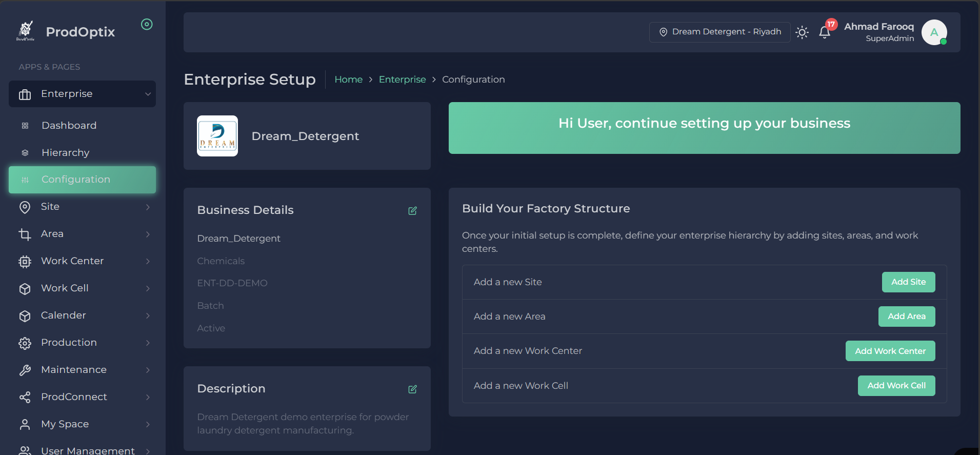The image size is (980, 455).
Task: Open the User Management menu item
Action: (82, 450)
